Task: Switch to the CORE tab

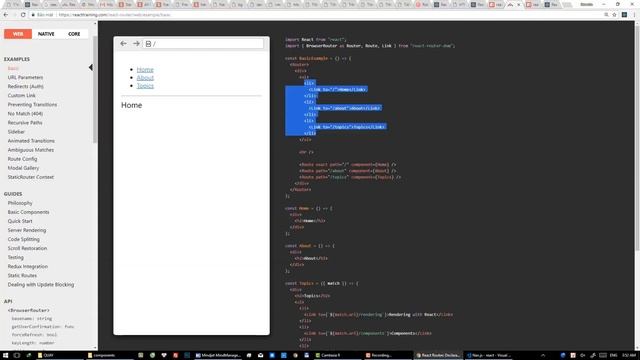Action: click(x=74, y=34)
